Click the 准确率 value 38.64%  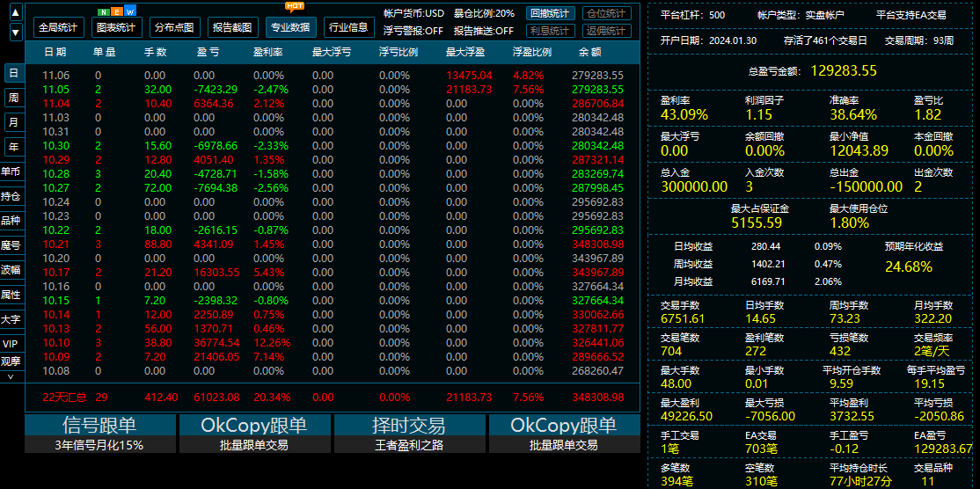click(853, 115)
